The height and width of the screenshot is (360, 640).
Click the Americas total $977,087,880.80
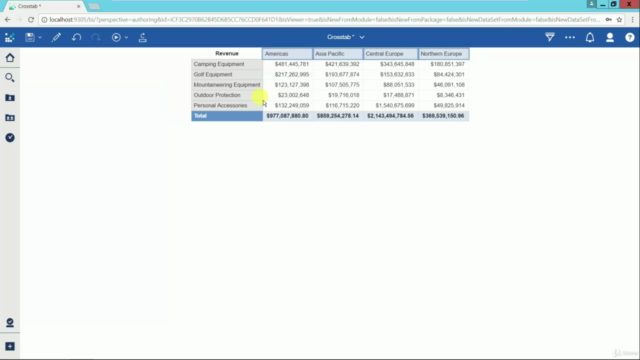(287, 116)
